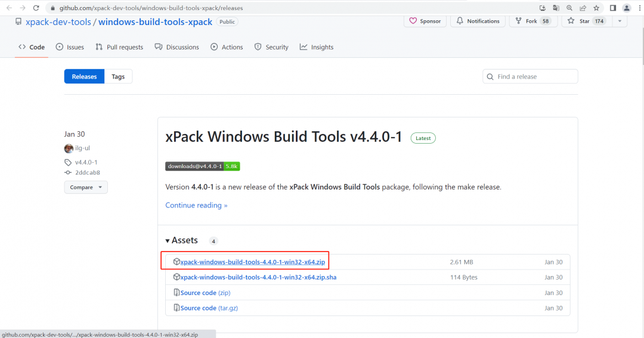Image resolution: width=644 pixels, height=338 pixels.
Task: Click the browser back arrow
Action: pyautogui.click(x=9, y=8)
